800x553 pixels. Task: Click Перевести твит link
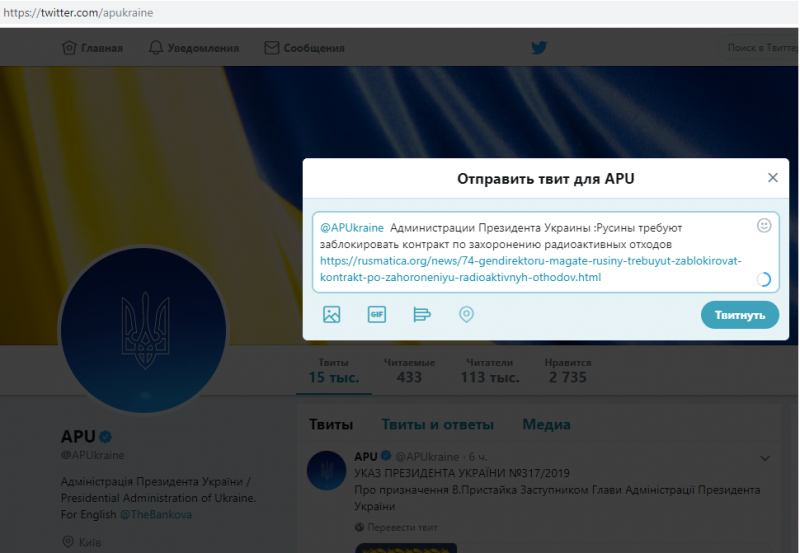click(402, 527)
